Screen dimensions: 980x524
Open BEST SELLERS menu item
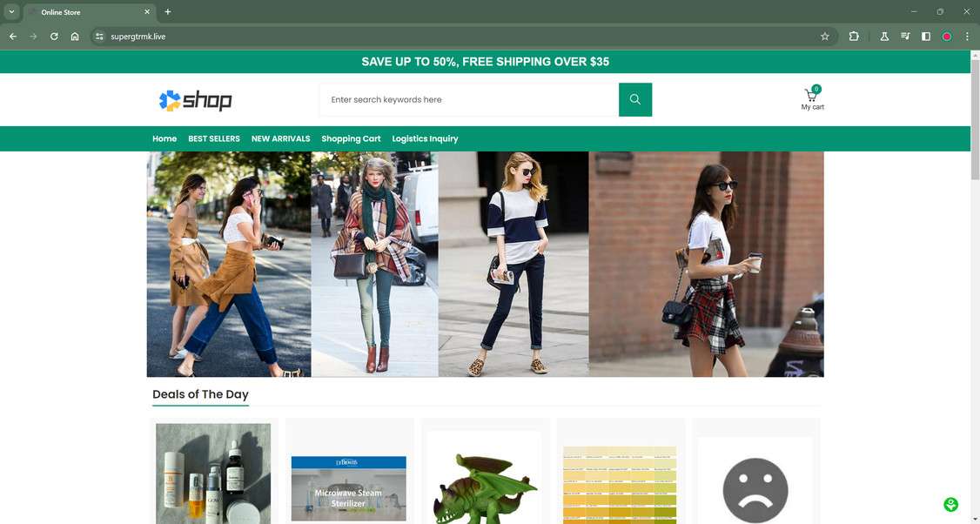(x=214, y=138)
